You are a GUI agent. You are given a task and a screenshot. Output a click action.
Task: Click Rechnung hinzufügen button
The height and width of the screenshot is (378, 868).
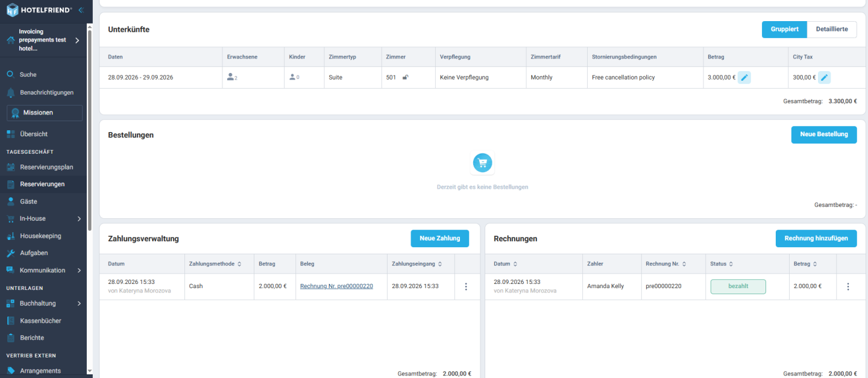tap(816, 238)
